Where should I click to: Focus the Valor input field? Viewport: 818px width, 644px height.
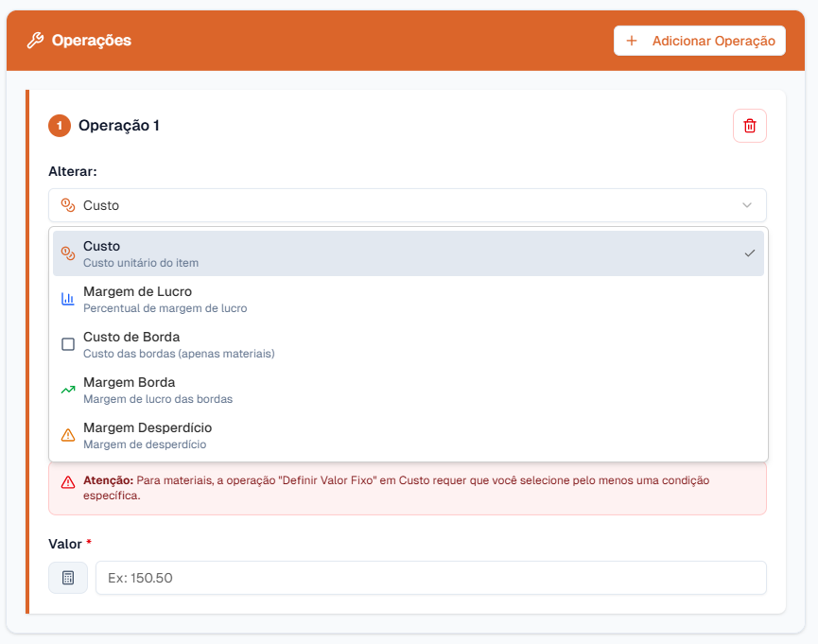click(430, 578)
